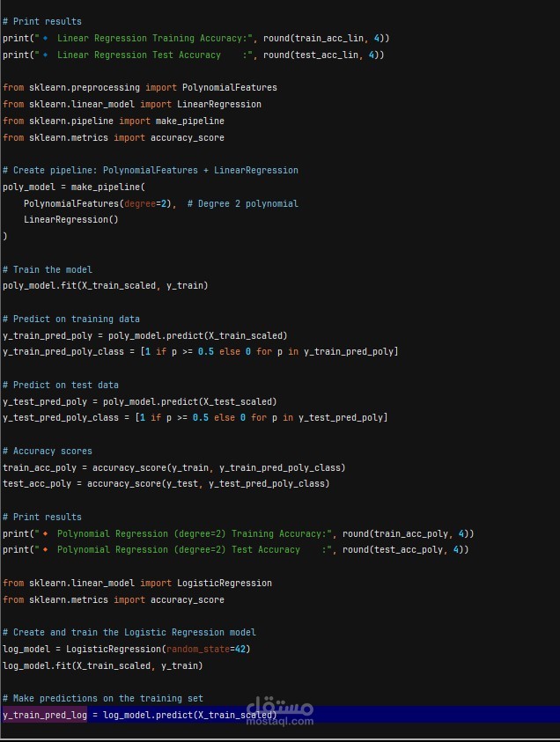The width and height of the screenshot is (560, 742).
Task: Click the comment '# Predict on test data'
Action: click(61, 386)
